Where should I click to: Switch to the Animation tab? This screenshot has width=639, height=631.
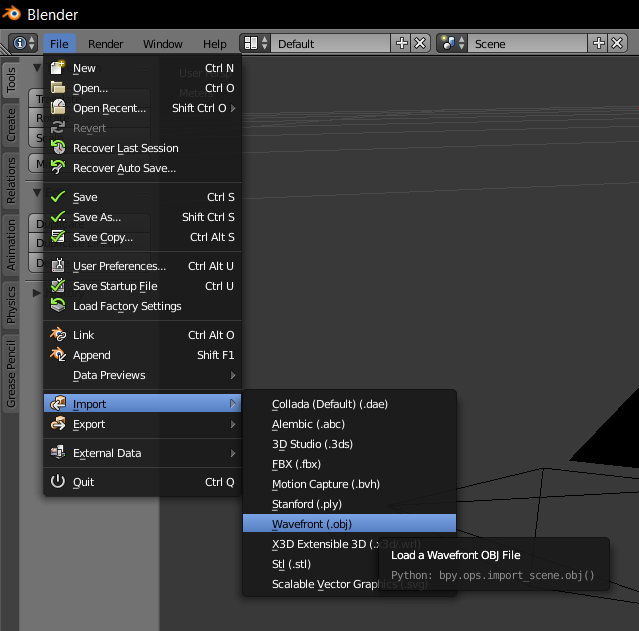tap(11, 245)
